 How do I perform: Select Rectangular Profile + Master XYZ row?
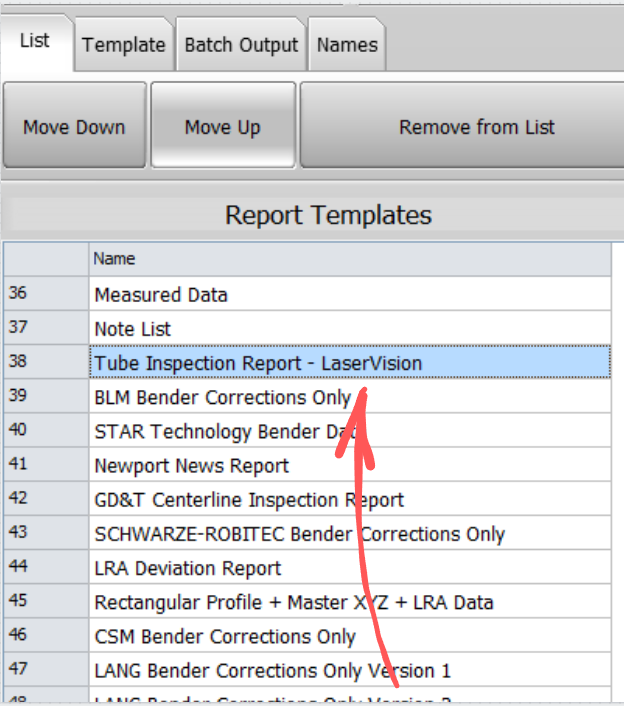click(x=294, y=603)
